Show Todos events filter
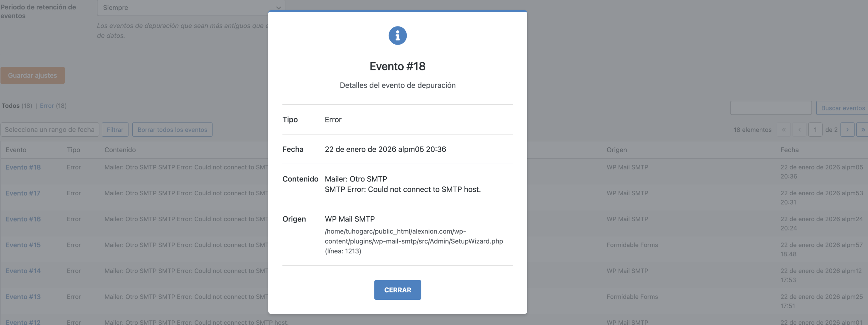The image size is (868, 325). [11, 106]
